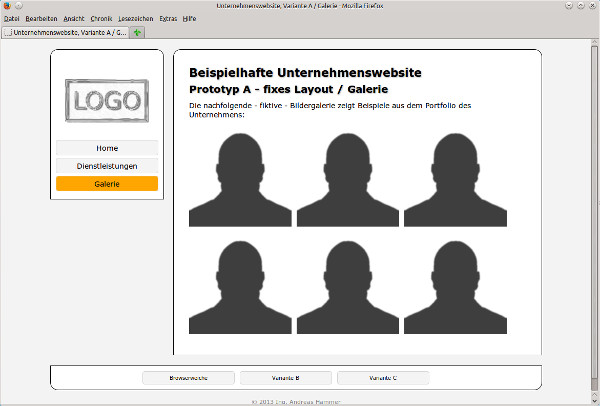Click the round pin button beside the Firefox icon

click(19, 6)
